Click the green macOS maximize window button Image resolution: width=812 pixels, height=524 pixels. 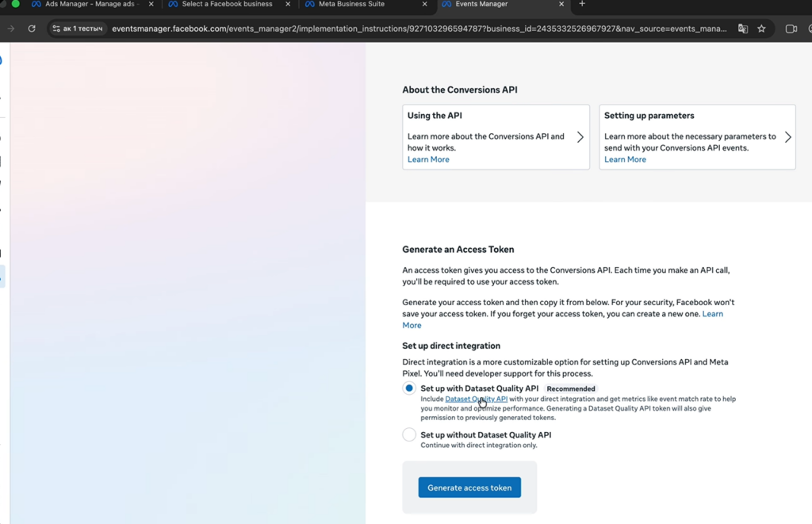[16, 4]
